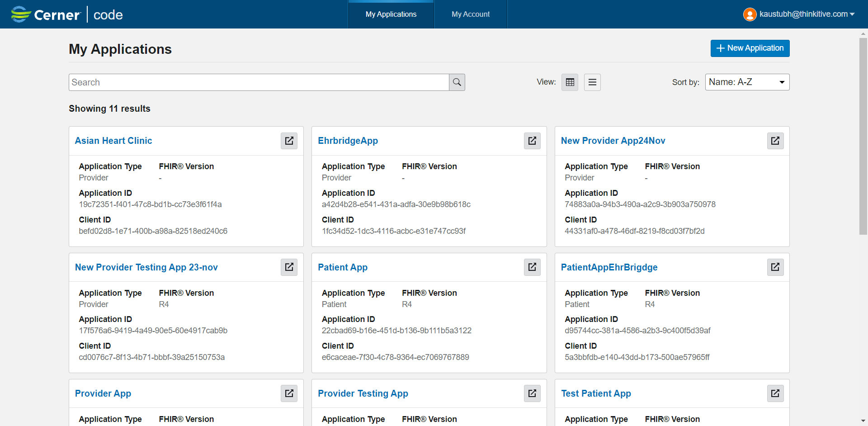Viewport: 868px width, 426px height.
Task: Select Client ID e6cacaea-7f30-4c78-9364-ec7069767889
Action: 395,357
